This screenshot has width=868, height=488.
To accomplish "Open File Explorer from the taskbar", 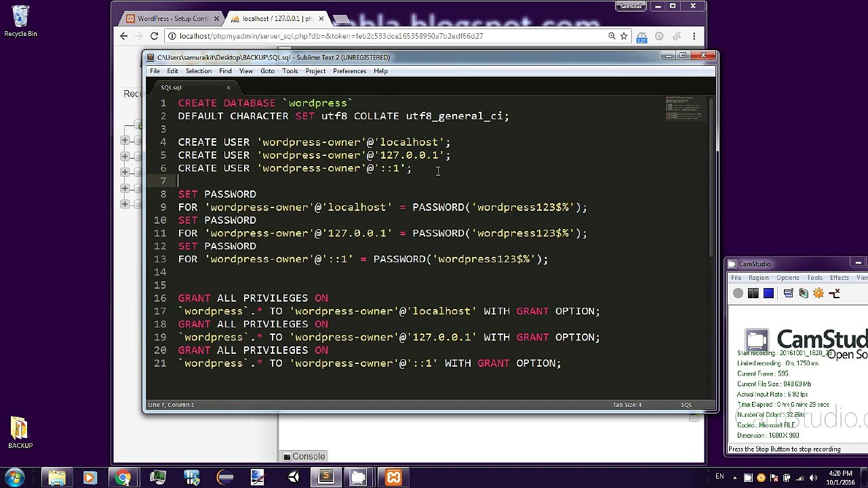I will pyautogui.click(x=57, y=478).
